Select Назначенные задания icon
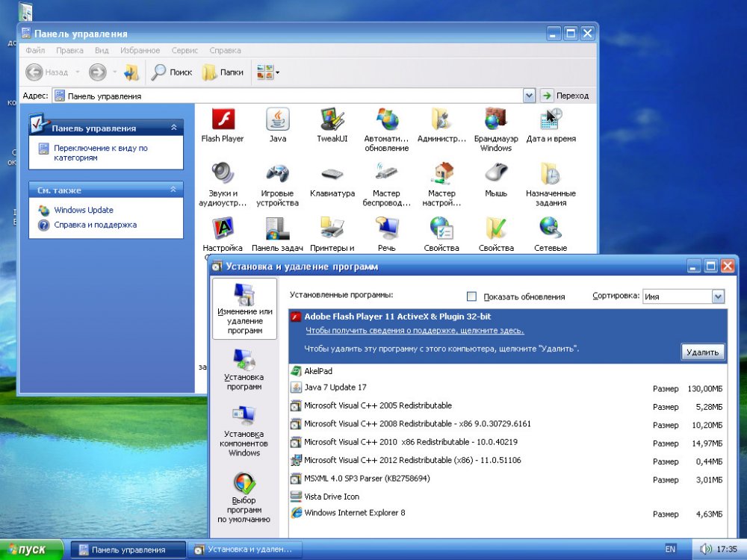The height and width of the screenshot is (560, 747). point(551,184)
